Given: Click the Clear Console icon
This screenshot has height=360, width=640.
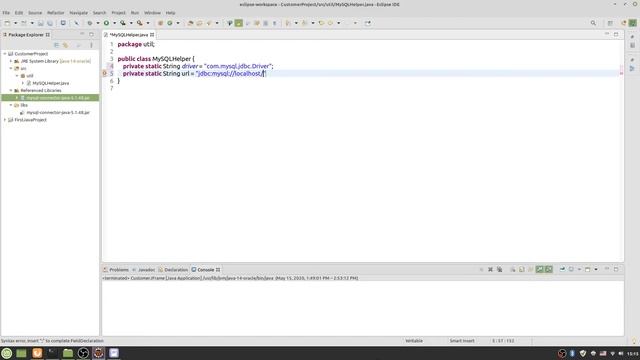Looking at the screenshot, I should point(513,269).
